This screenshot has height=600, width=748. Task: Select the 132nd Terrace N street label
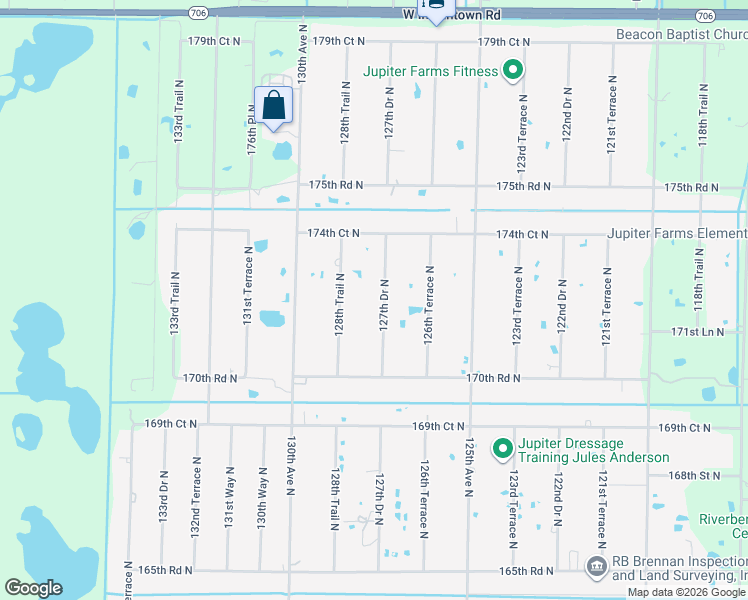click(196, 497)
